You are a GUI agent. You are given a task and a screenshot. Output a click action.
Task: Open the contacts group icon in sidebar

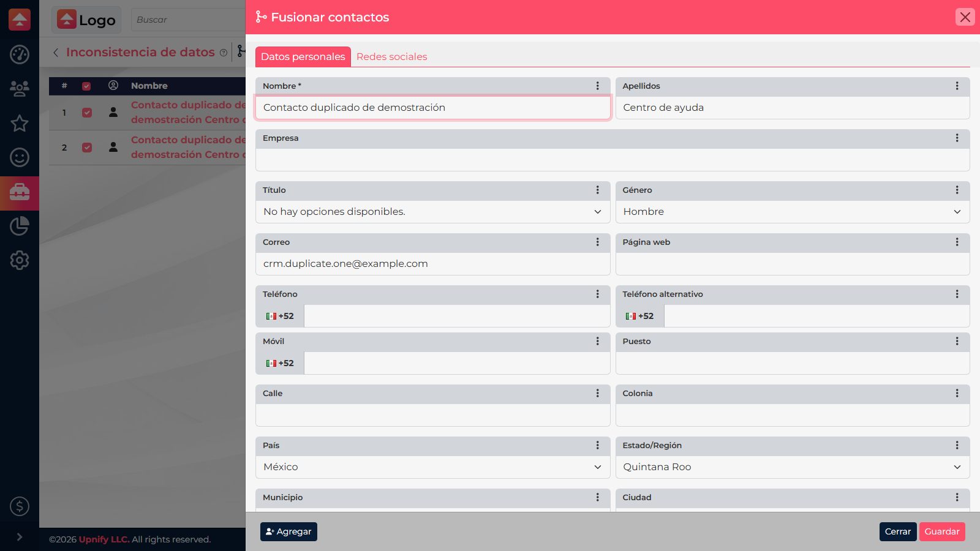point(20,89)
